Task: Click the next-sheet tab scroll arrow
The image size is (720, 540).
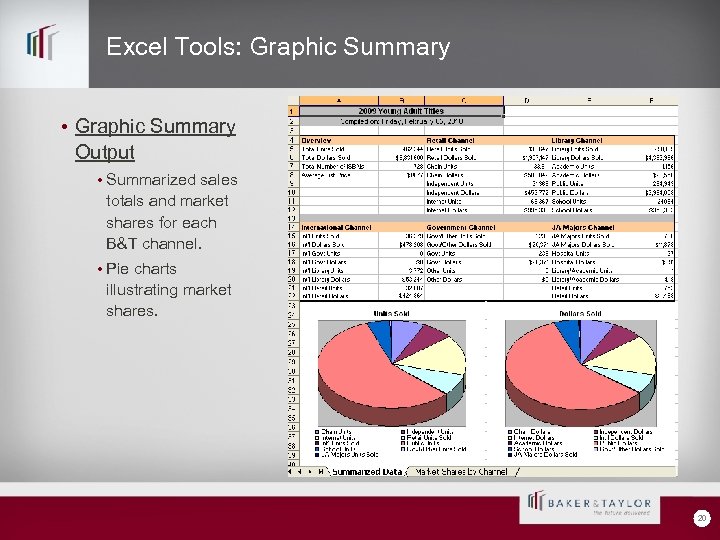Action: (309, 472)
